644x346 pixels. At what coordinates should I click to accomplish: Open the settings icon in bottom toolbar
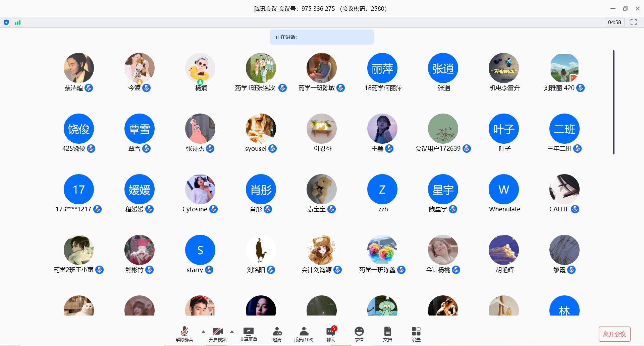pyautogui.click(x=416, y=334)
